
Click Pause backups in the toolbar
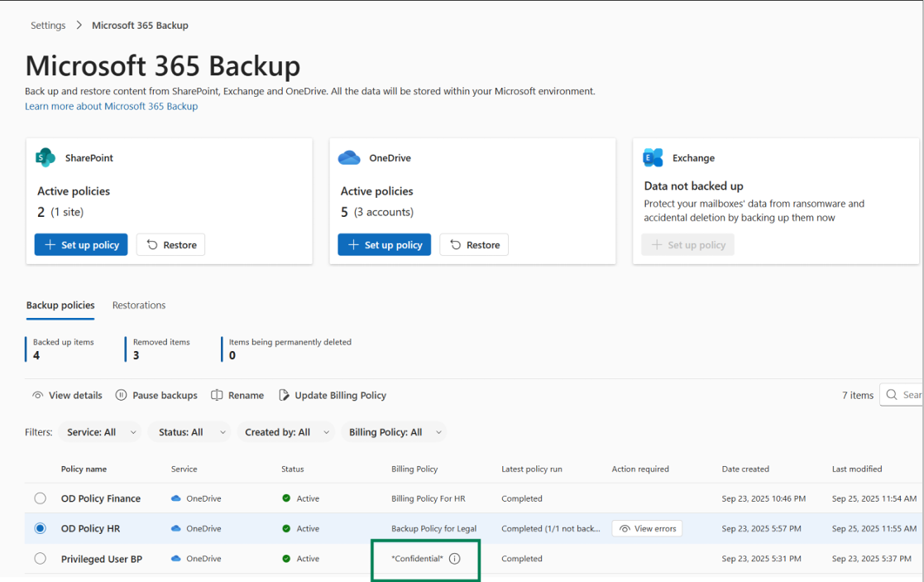[156, 395]
